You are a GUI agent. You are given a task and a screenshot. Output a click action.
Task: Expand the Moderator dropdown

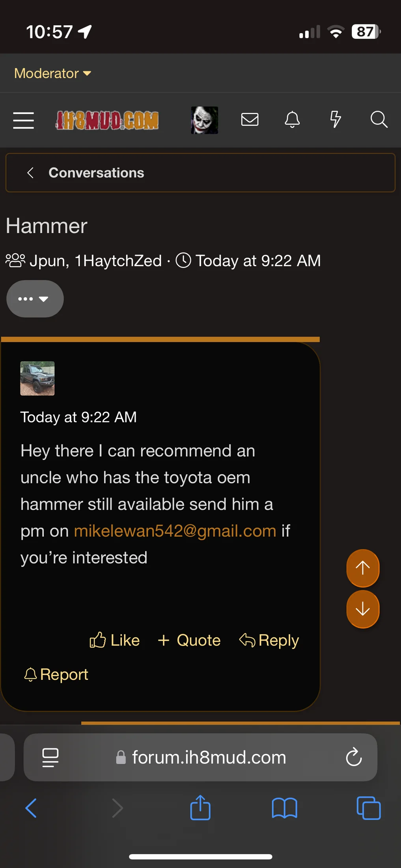pyautogui.click(x=52, y=73)
